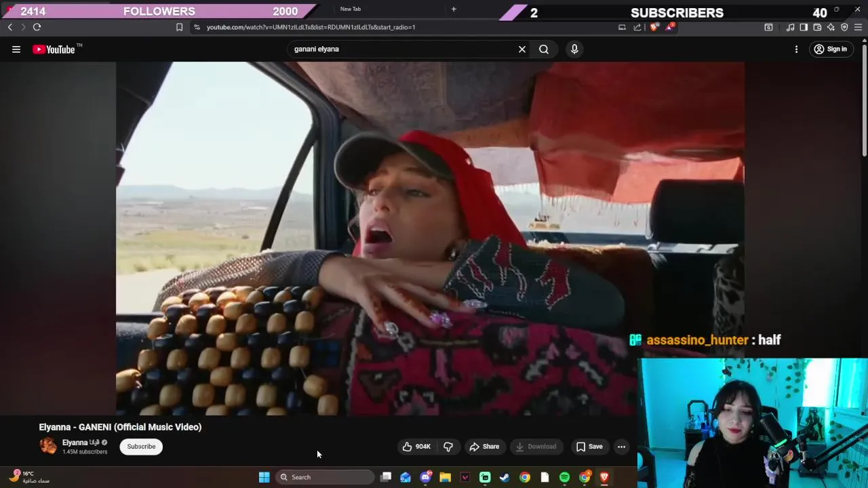868x488 pixels.
Task: Open Leo AI sparkle icon
Action: [x=831, y=27]
